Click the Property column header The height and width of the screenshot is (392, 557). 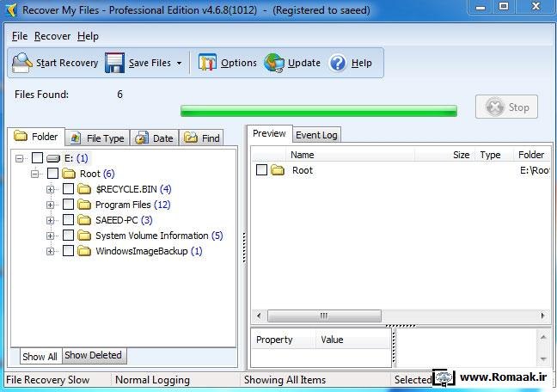pyautogui.click(x=283, y=340)
